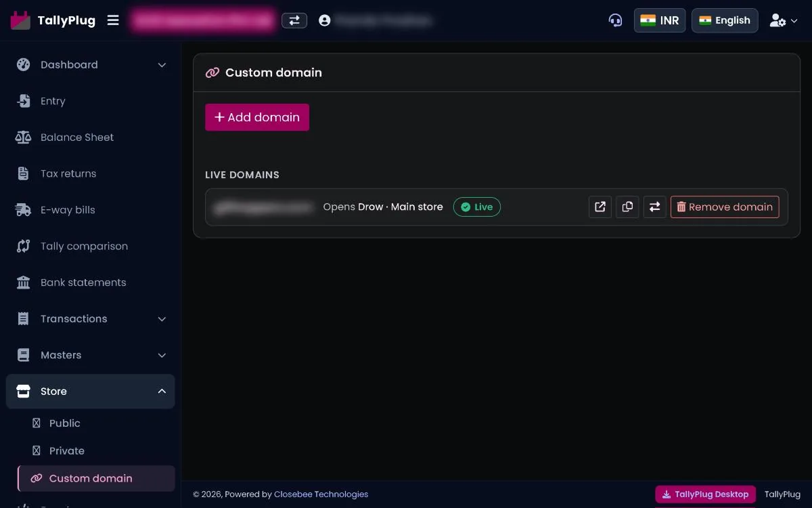
Task: Click the blurred company name in header
Action: [x=204, y=20]
